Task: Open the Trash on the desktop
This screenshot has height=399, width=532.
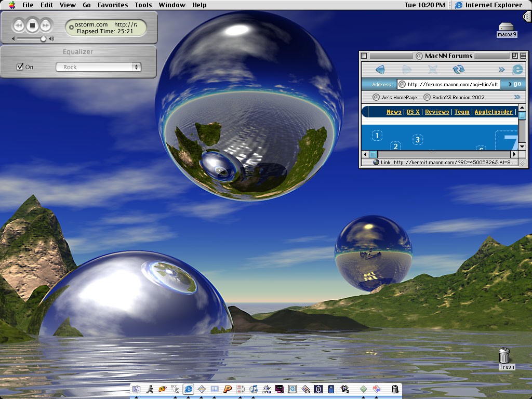Action: [504, 356]
